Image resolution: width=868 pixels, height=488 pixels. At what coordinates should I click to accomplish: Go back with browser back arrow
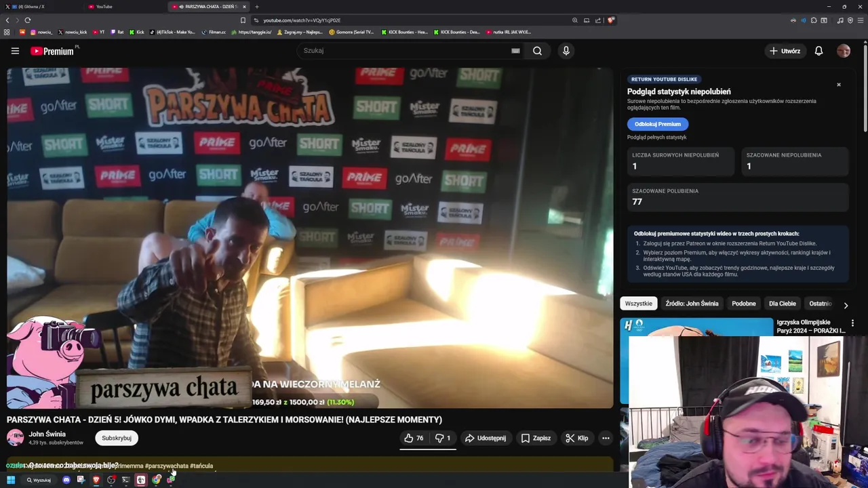tap(7, 20)
